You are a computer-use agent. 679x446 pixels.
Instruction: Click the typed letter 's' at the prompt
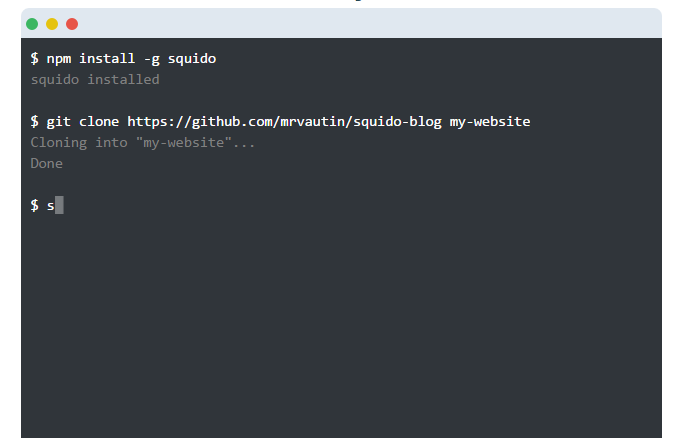(51, 206)
